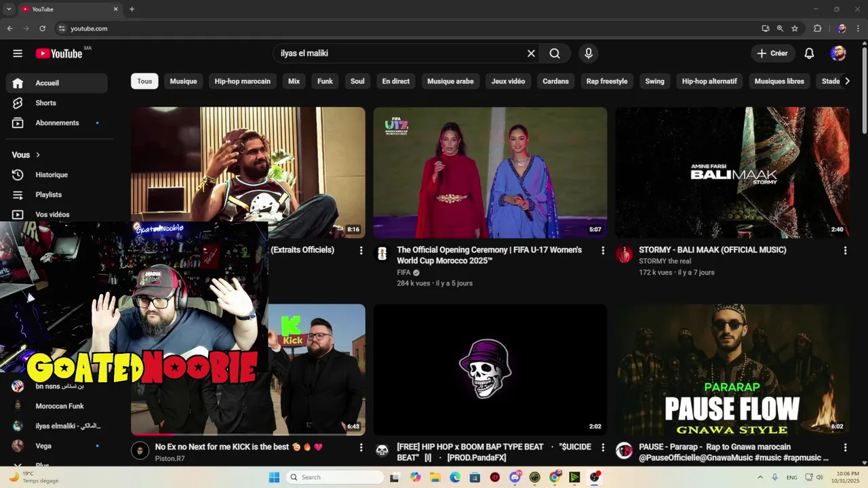Click the YouTube logo in the header

(x=59, y=54)
